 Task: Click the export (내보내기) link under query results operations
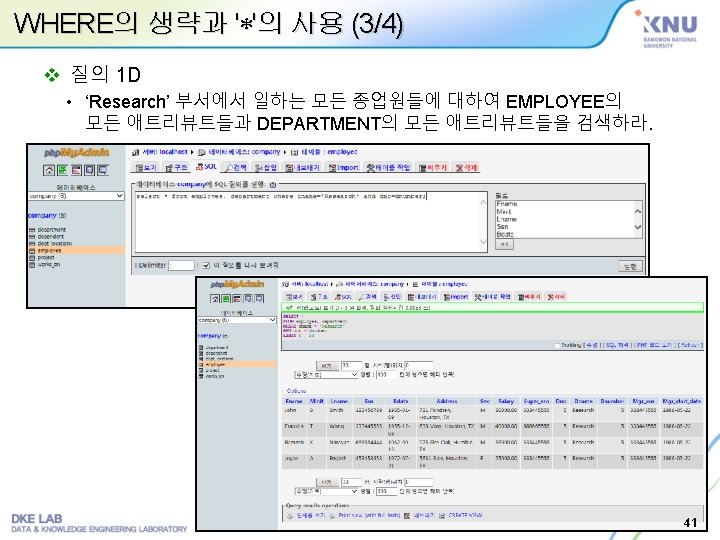click(423, 516)
